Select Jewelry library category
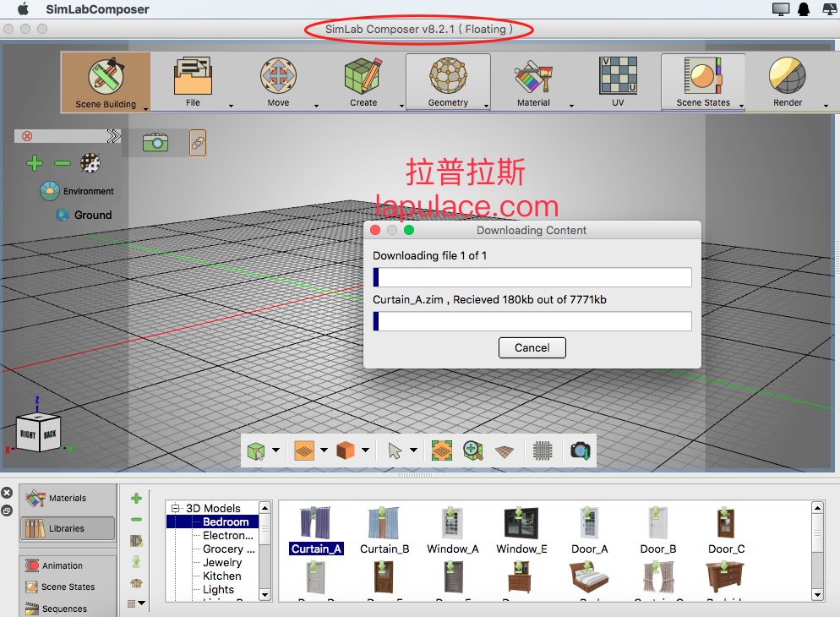Image resolution: width=840 pixels, height=617 pixels. coord(221,562)
